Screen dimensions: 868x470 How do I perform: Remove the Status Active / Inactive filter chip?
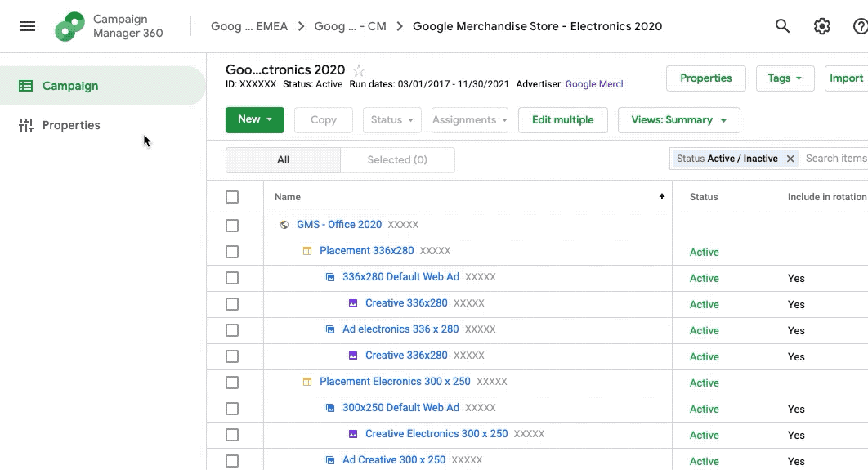(x=790, y=159)
